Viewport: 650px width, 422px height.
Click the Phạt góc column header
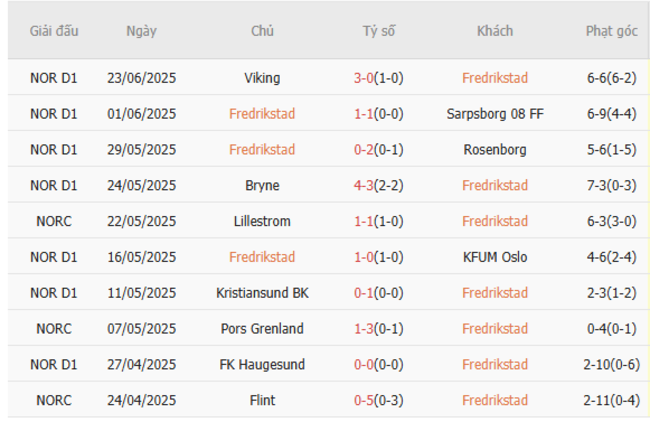pyautogui.click(x=612, y=31)
